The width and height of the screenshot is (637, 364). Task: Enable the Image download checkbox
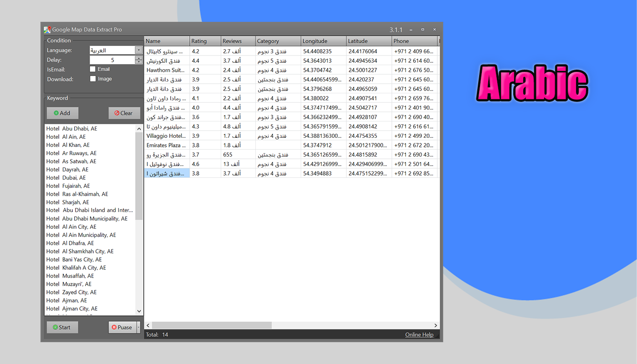click(x=93, y=79)
